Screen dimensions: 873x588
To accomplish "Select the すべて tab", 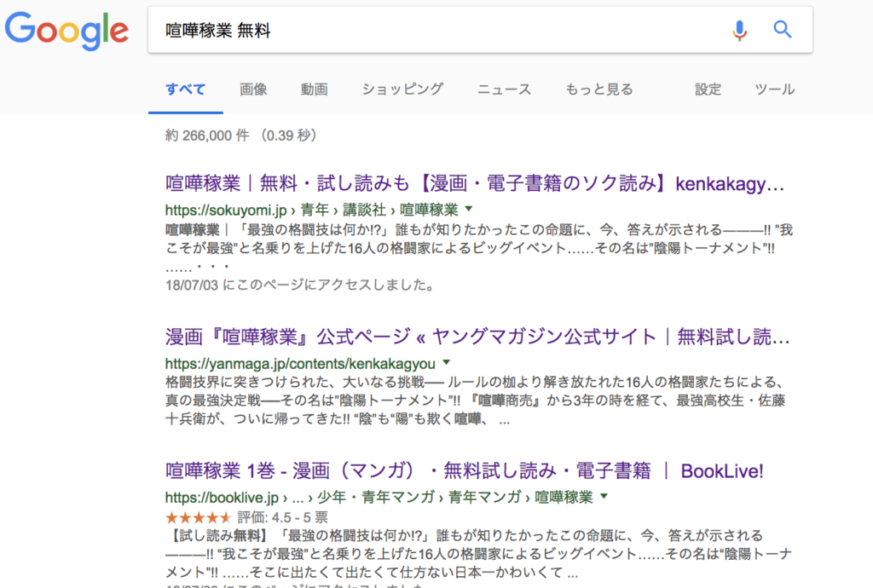I will pyautogui.click(x=185, y=89).
